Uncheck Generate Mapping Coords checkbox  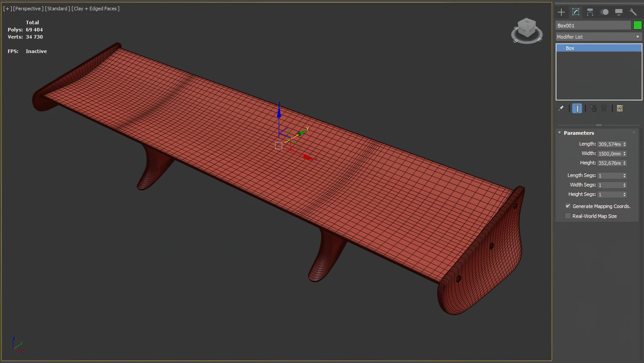(x=568, y=206)
